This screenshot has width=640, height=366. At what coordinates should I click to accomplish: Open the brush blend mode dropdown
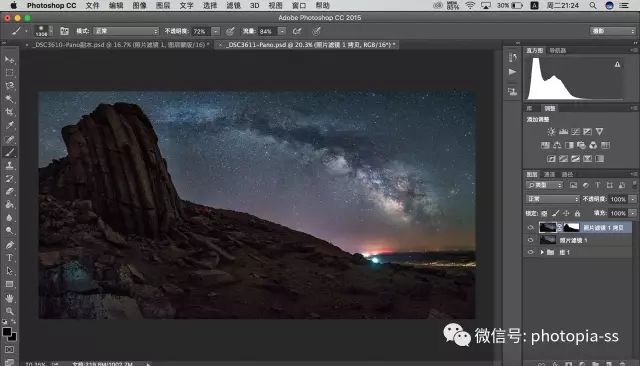tap(126, 31)
